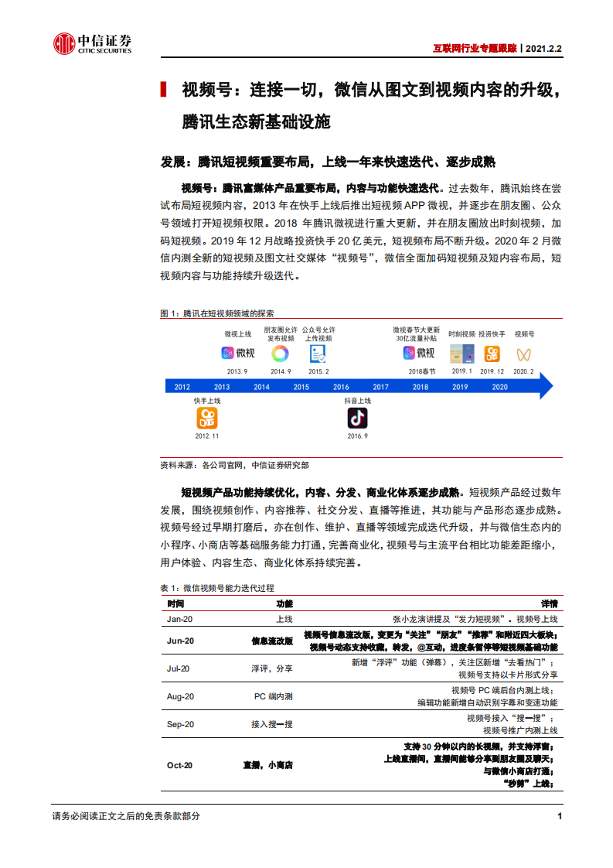Click the 接入搜一搜 function cell
Screen dimensions: 613x868
pyautogui.click(x=272, y=723)
